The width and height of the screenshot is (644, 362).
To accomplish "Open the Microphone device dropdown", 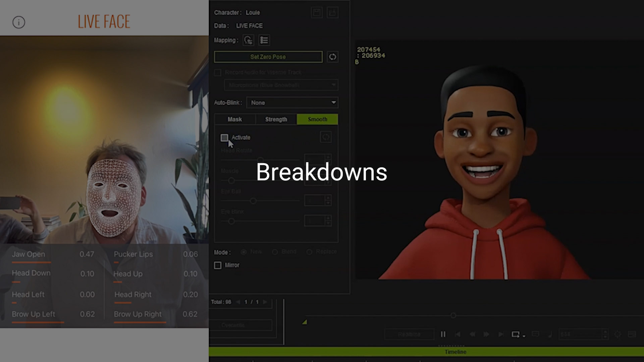I will (x=281, y=85).
